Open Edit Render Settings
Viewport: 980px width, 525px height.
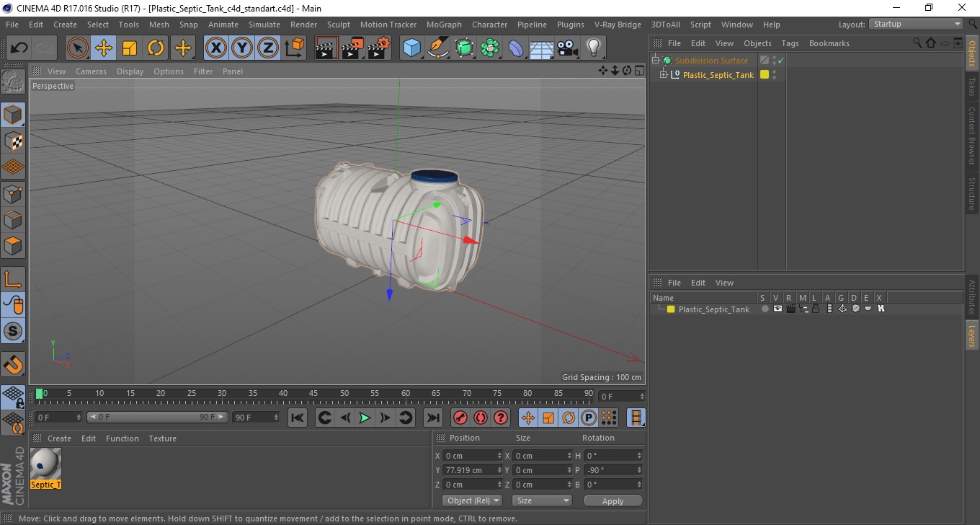pyautogui.click(x=379, y=48)
